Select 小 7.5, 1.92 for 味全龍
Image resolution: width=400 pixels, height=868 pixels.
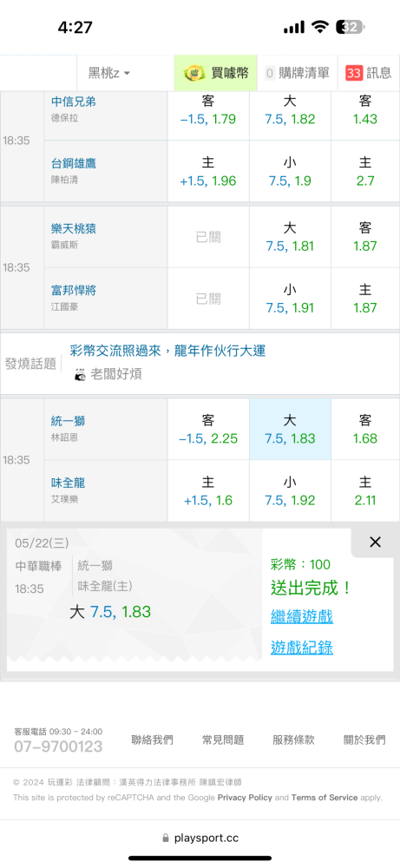290,491
